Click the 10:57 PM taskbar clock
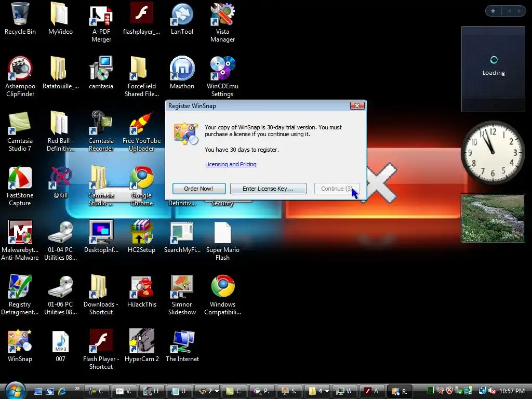 pyautogui.click(x=512, y=391)
